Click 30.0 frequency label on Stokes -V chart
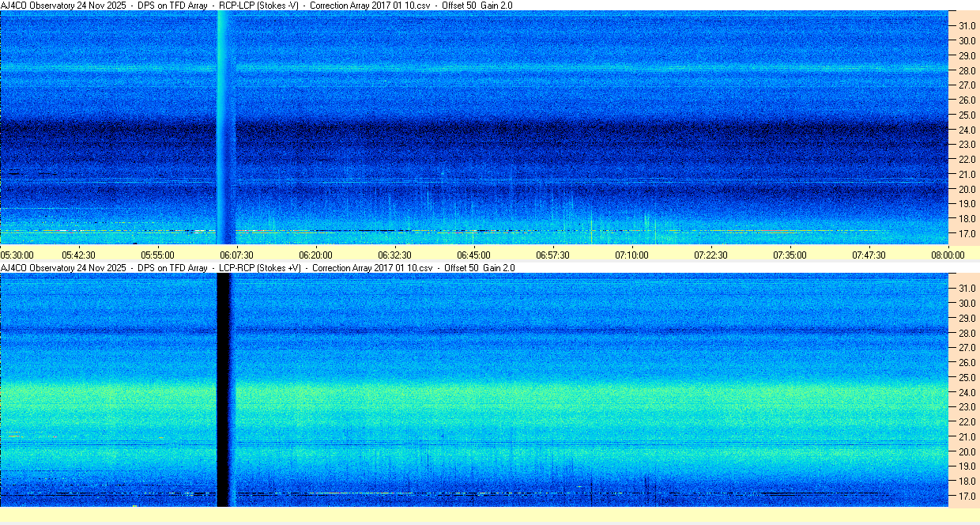This screenshot has height=525, width=980. pyautogui.click(x=967, y=41)
